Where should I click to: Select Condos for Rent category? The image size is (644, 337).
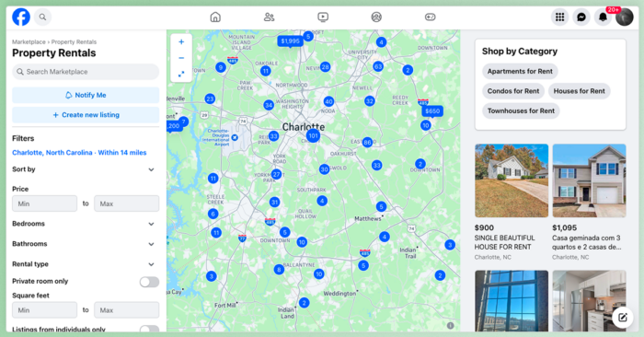[513, 91]
